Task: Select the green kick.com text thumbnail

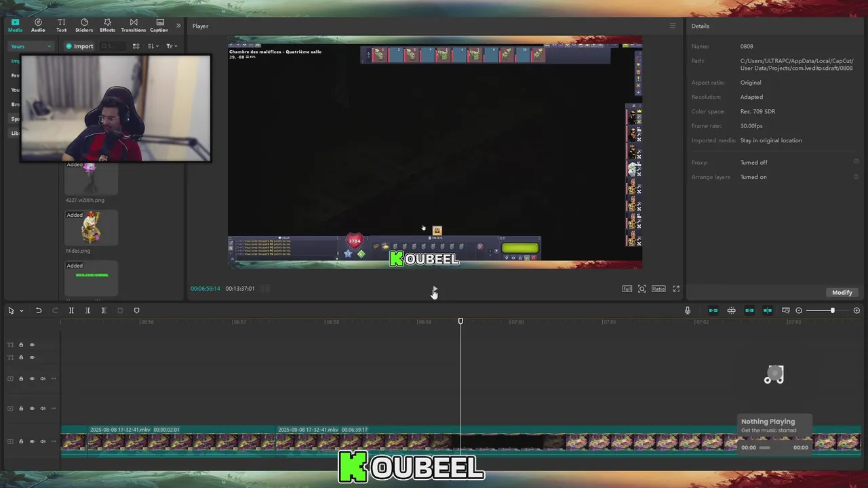Action: pos(91,278)
